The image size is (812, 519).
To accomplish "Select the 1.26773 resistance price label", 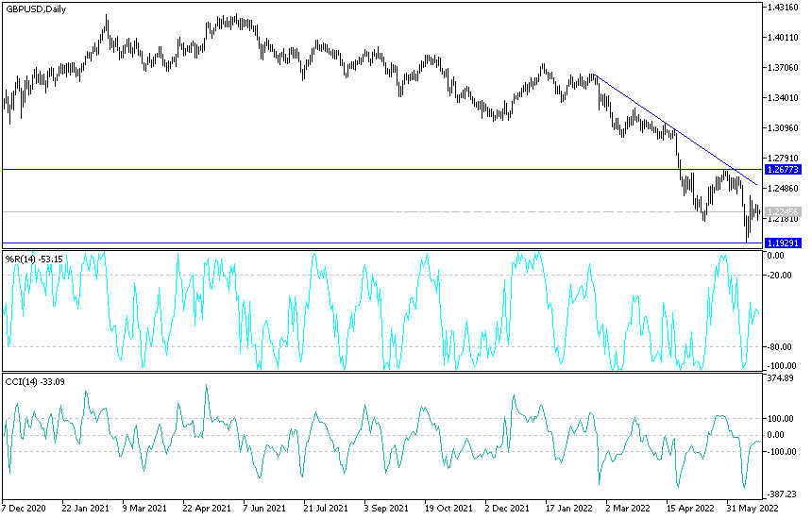I will pyautogui.click(x=783, y=170).
